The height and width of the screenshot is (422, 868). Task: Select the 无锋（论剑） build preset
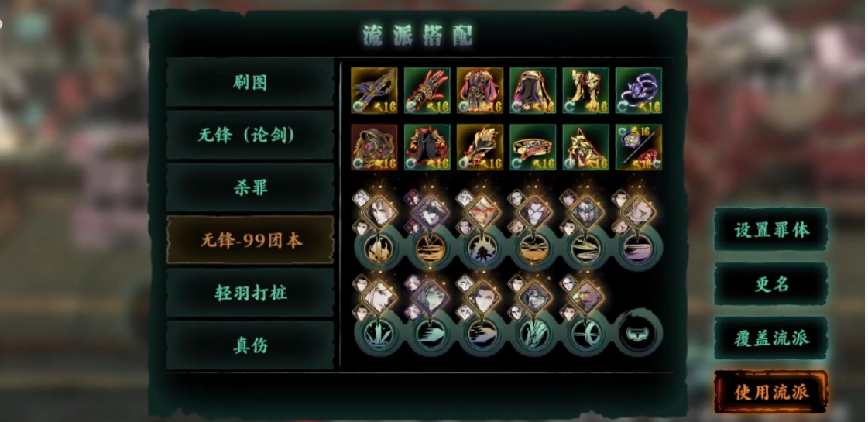coord(250,135)
